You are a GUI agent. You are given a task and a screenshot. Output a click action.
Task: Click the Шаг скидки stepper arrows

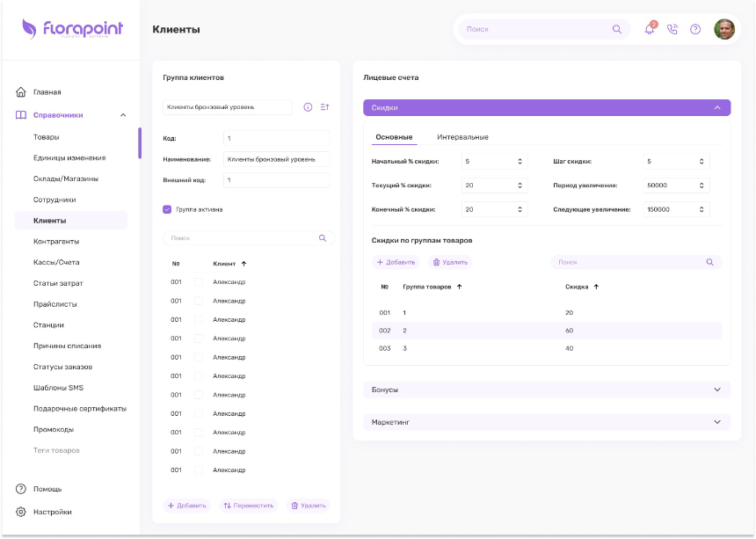tap(701, 162)
